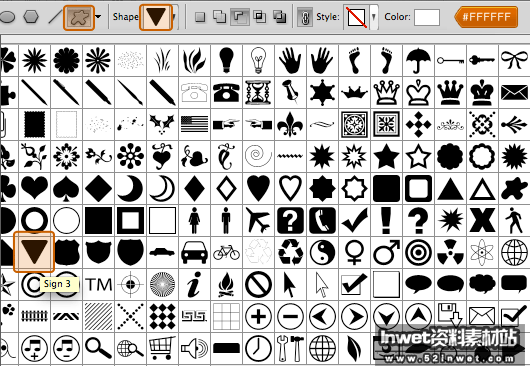530x366 pixels.
Task: Toggle the link layer style chain icon
Action: point(305,17)
